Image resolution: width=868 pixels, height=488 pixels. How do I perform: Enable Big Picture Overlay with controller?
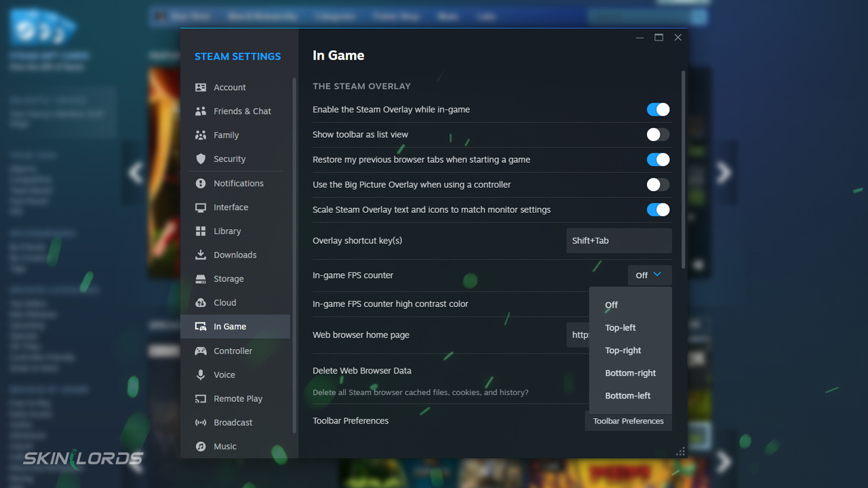pyautogui.click(x=658, y=185)
